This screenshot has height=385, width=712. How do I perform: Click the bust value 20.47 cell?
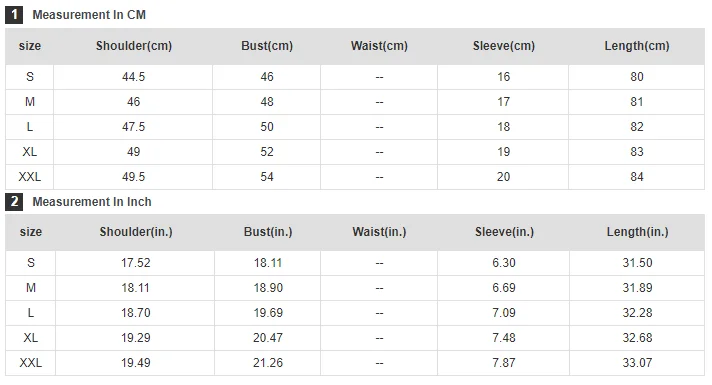[267, 338]
